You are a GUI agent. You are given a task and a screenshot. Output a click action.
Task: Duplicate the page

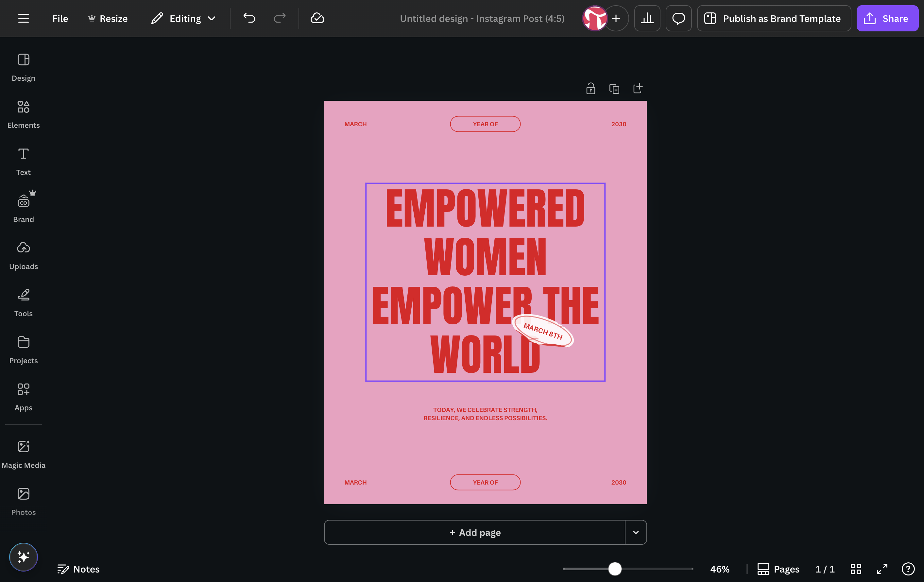pos(614,89)
